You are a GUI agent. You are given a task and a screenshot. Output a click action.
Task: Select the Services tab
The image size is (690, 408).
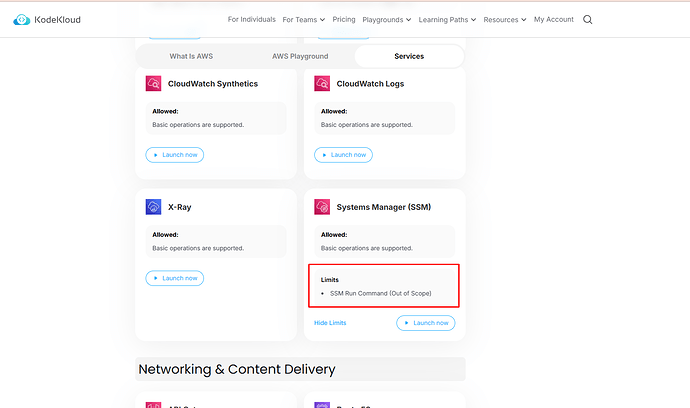point(409,56)
